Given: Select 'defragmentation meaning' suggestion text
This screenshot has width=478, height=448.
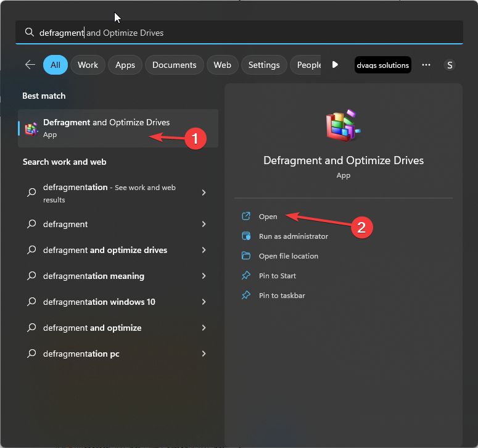Looking at the screenshot, I should (x=94, y=276).
